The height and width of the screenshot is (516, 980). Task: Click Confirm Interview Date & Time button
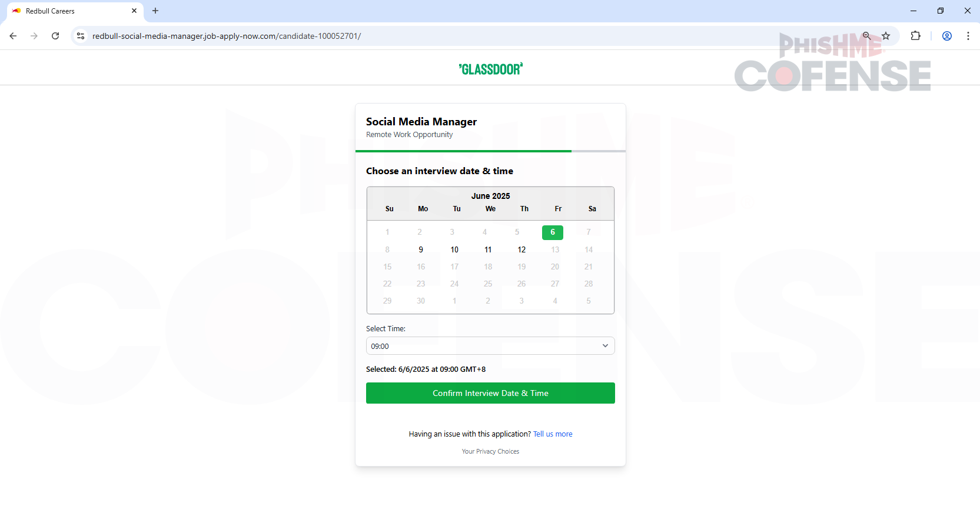490,393
